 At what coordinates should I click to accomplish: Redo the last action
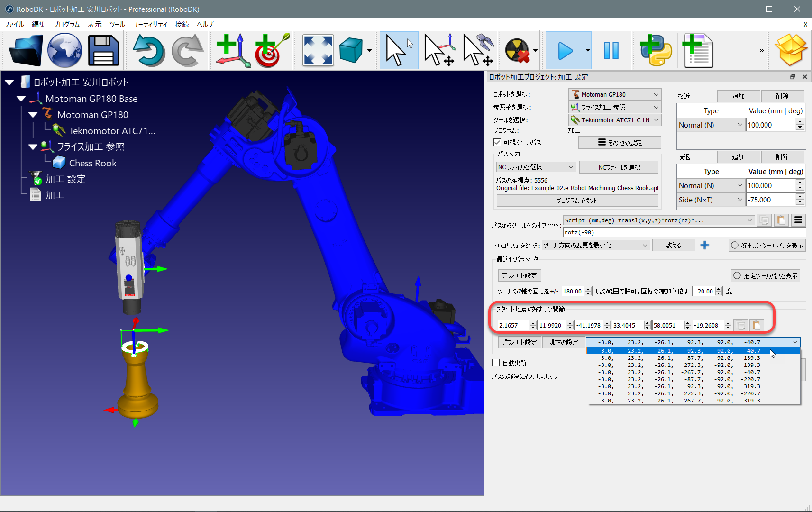pyautogui.click(x=187, y=51)
